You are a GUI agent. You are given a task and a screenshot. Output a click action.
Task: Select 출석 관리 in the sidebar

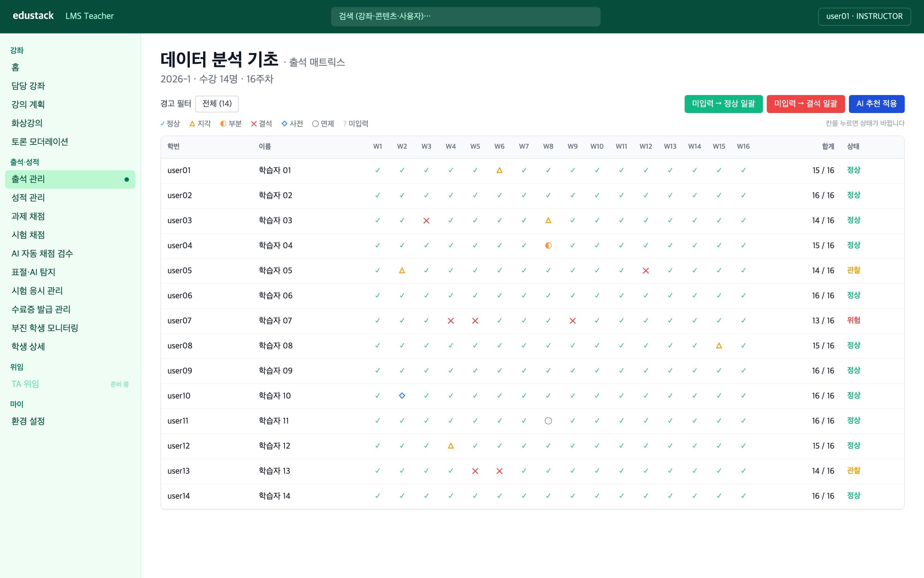70,179
